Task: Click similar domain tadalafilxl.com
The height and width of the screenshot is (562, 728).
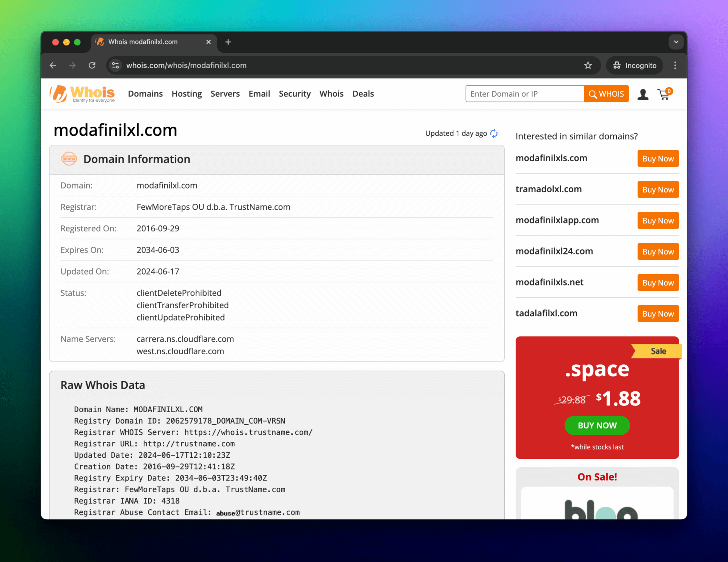Action: pos(546,314)
